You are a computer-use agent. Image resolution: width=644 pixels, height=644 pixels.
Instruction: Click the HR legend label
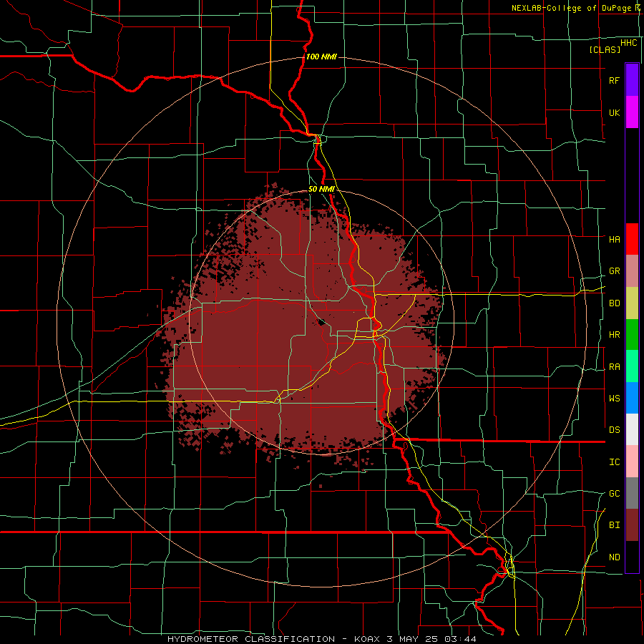(x=615, y=335)
